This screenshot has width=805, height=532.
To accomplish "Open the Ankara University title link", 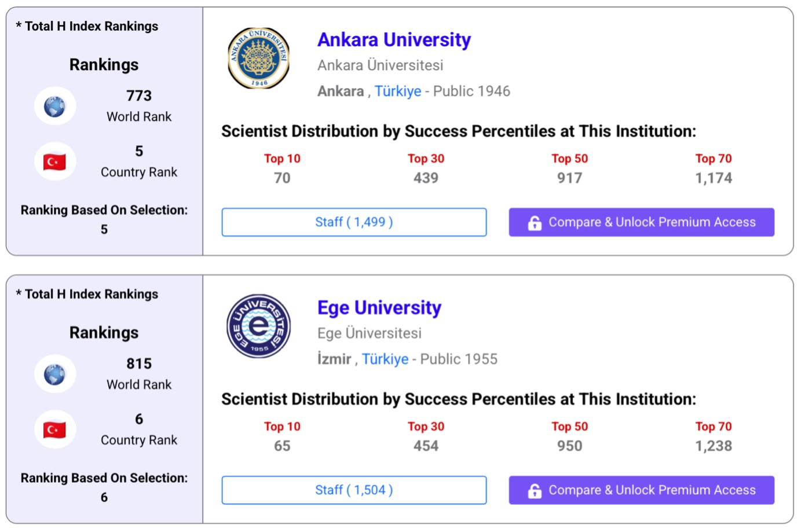I will point(394,40).
